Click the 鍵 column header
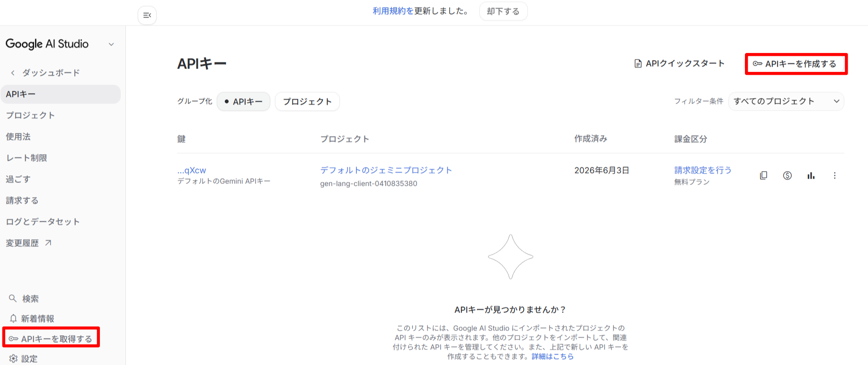The image size is (868, 365). pos(181,139)
